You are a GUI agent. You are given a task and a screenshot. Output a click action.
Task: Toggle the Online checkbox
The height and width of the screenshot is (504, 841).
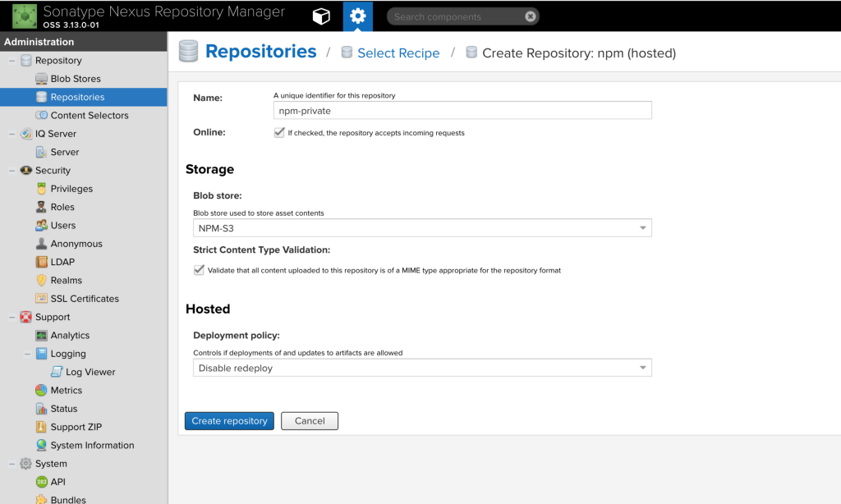tap(279, 133)
